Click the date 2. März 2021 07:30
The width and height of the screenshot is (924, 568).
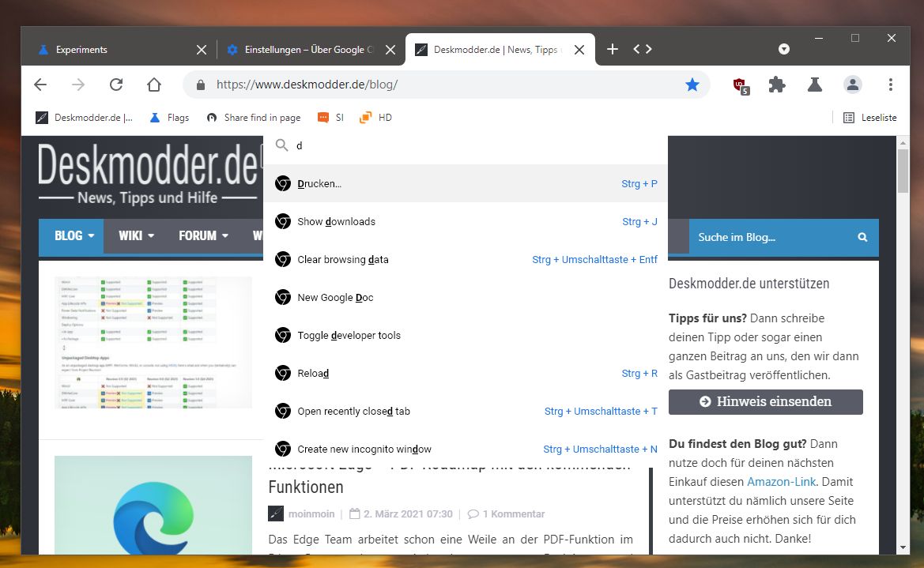408,513
